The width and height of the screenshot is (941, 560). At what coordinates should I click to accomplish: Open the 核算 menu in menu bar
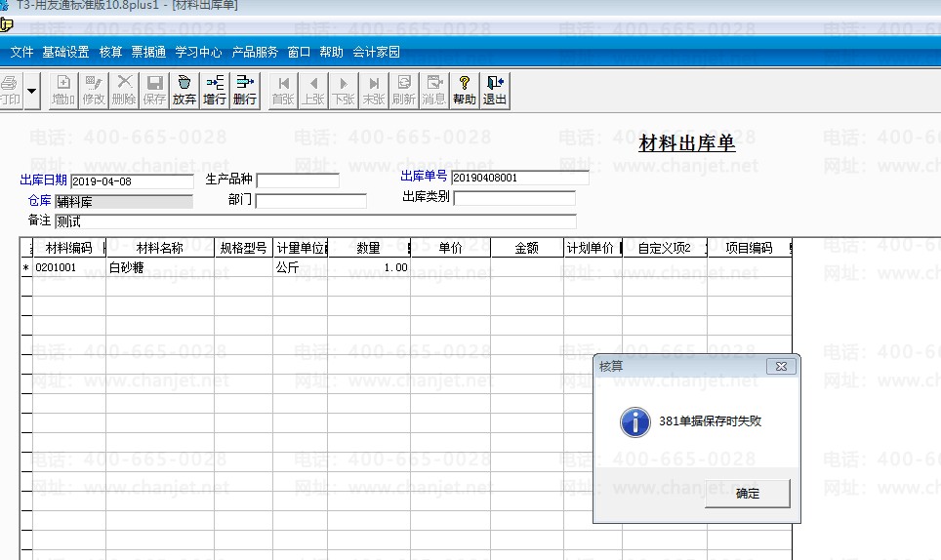111,52
